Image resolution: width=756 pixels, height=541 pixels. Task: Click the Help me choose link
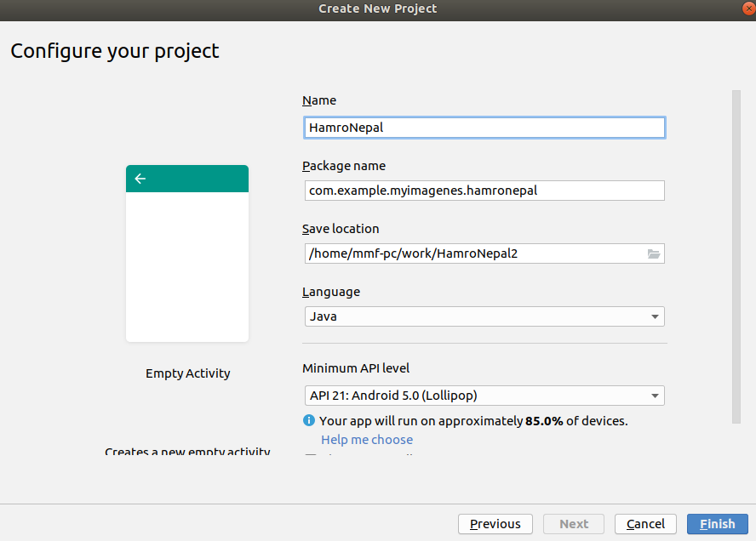click(366, 439)
